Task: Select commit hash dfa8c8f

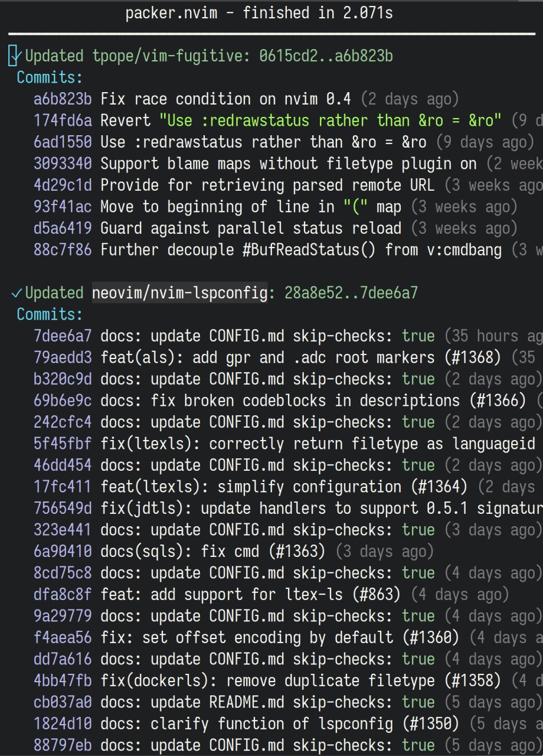Action: 63,595
